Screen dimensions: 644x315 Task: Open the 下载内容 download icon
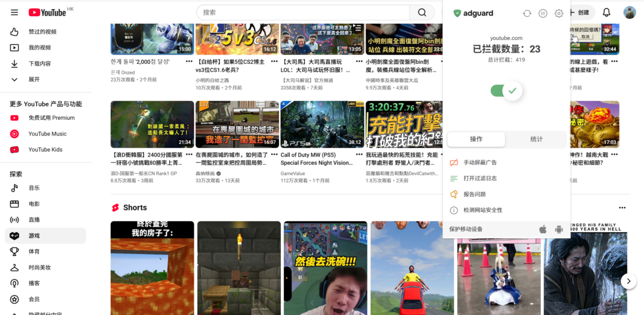[14, 64]
